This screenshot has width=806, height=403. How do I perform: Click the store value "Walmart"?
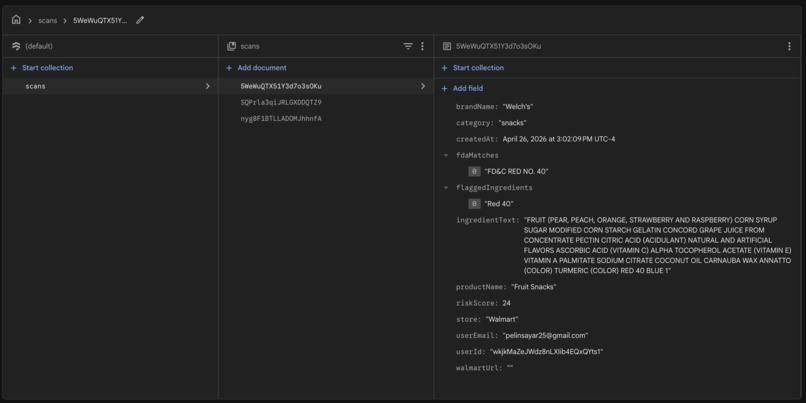502,320
